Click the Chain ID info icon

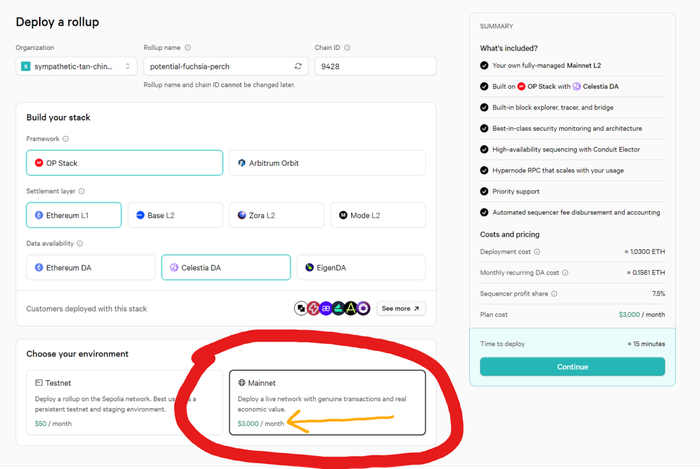pyautogui.click(x=346, y=47)
